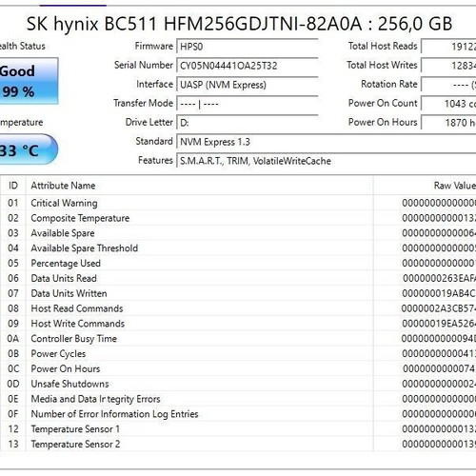Click ID cell 0F

click(x=13, y=414)
